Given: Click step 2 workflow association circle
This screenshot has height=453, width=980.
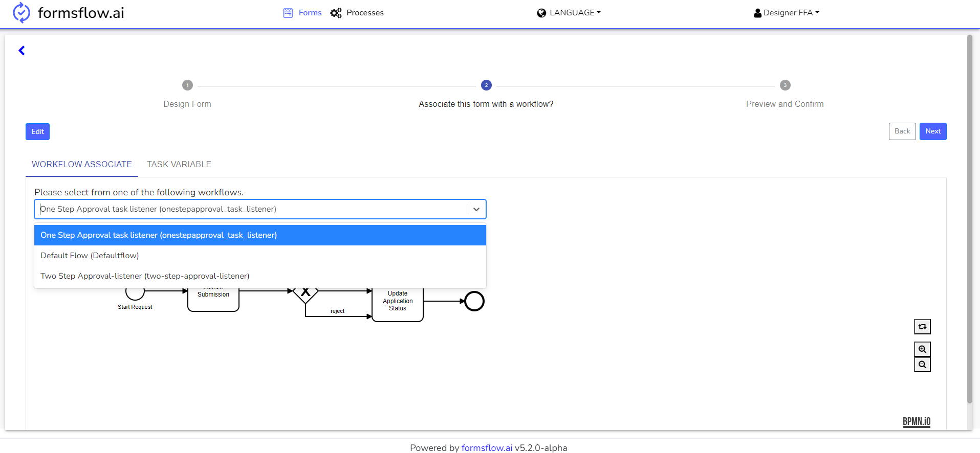Looking at the screenshot, I should tap(486, 85).
